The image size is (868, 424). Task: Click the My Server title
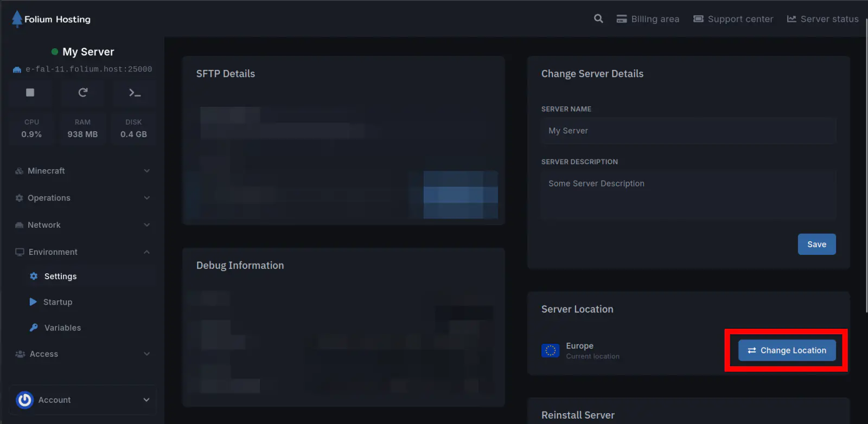tap(88, 52)
